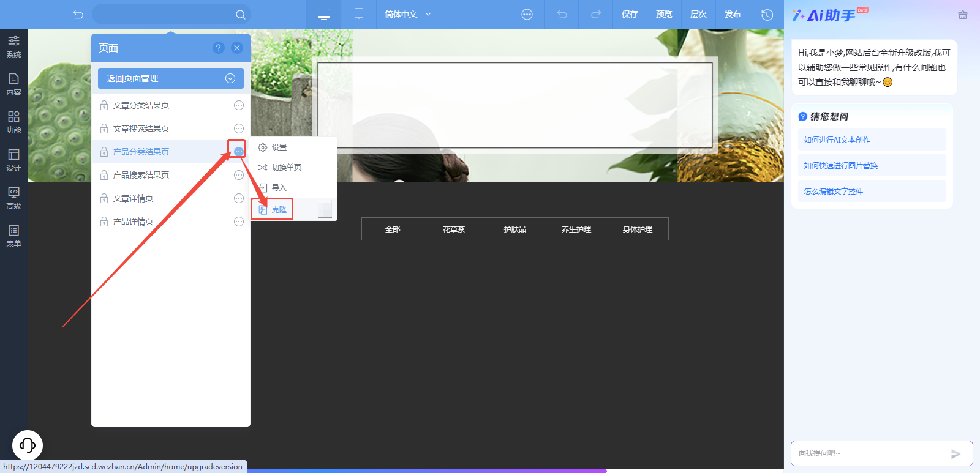980x473 pixels.
Task: Open the 表单 sidebar section
Action: tap(13, 236)
